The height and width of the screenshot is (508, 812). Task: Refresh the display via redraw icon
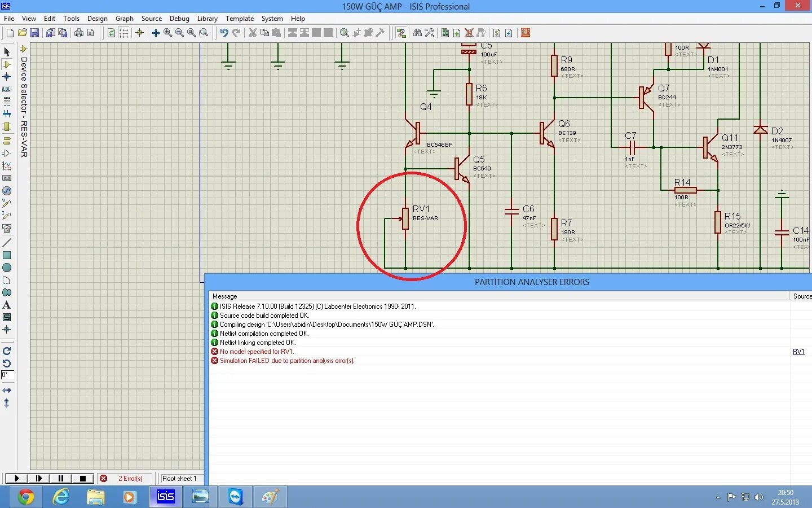point(111,33)
